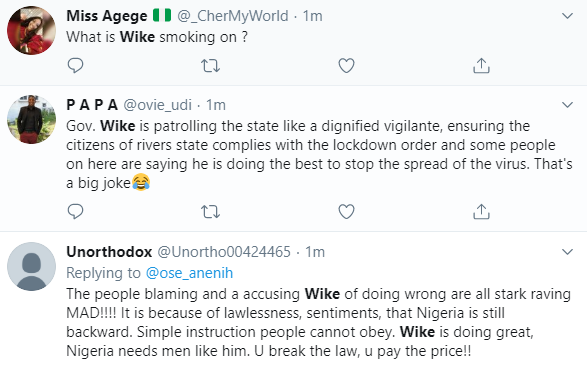The height and width of the screenshot is (369, 587).
Task: Like Miss Agege's tweet
Action: point(346,66)
